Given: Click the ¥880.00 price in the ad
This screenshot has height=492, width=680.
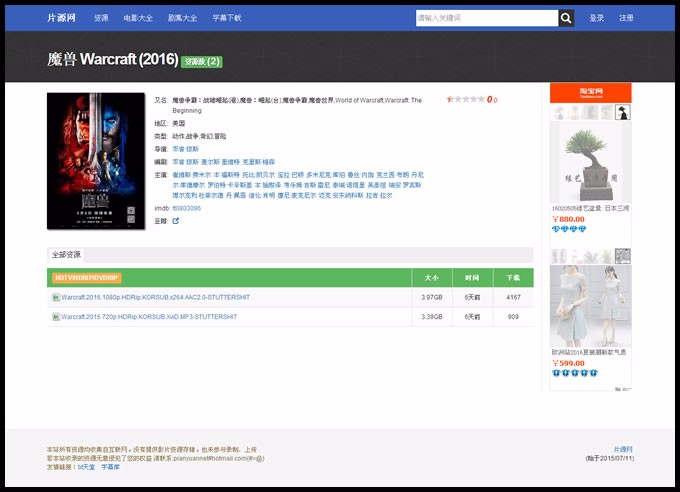Looking at the screenshot, I should coord(569,219).
